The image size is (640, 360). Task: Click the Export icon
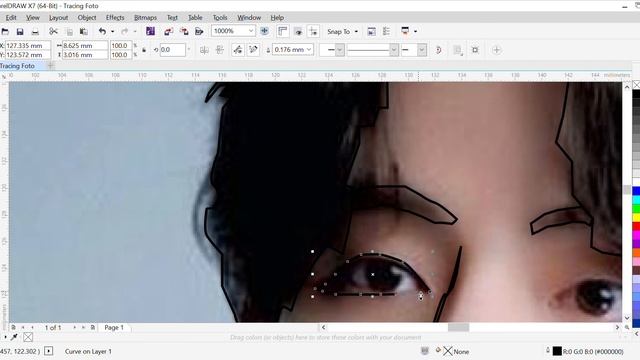coord(184,31)
